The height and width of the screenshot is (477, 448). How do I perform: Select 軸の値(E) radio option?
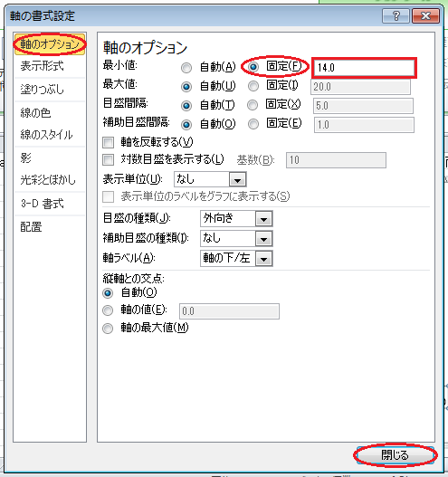pos(108,310)
